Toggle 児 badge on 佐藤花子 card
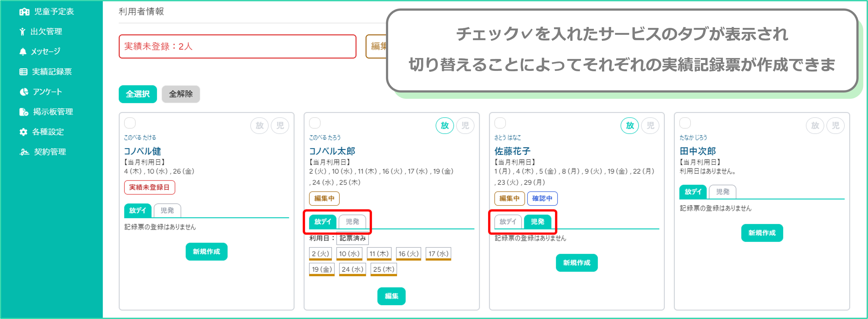Viewport: 868px width, 319px height. pyautogui.click(x=650, y=125)
